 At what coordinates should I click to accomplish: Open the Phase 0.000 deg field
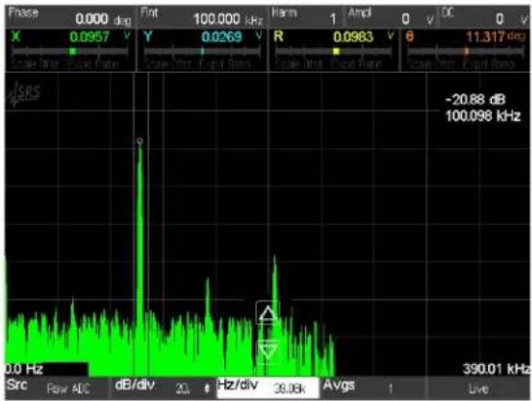70,18
